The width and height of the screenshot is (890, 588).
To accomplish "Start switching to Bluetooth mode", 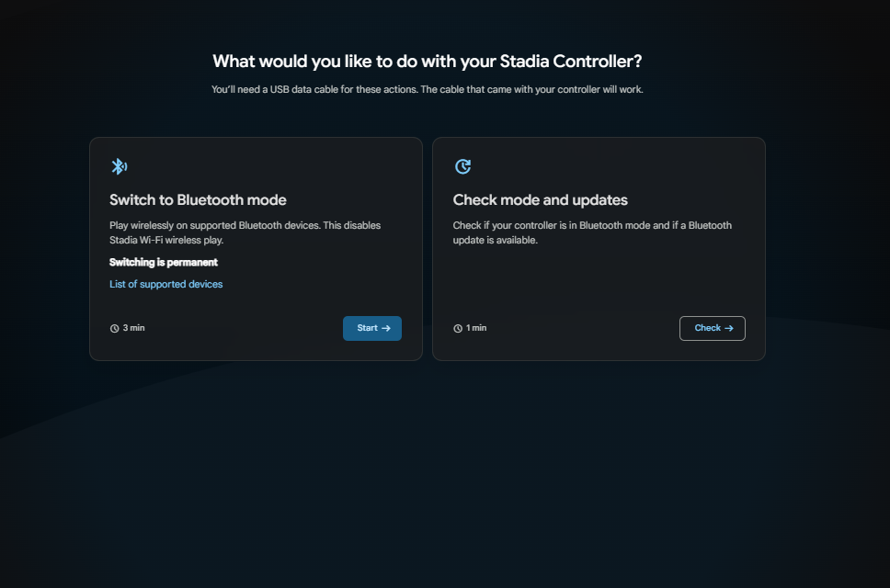I will tap(371, 328).
